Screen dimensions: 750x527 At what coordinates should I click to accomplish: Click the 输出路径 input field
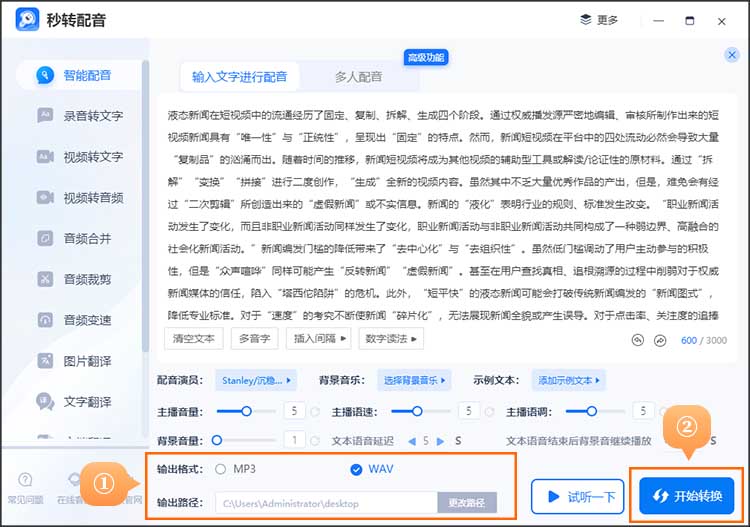(326, 503)
